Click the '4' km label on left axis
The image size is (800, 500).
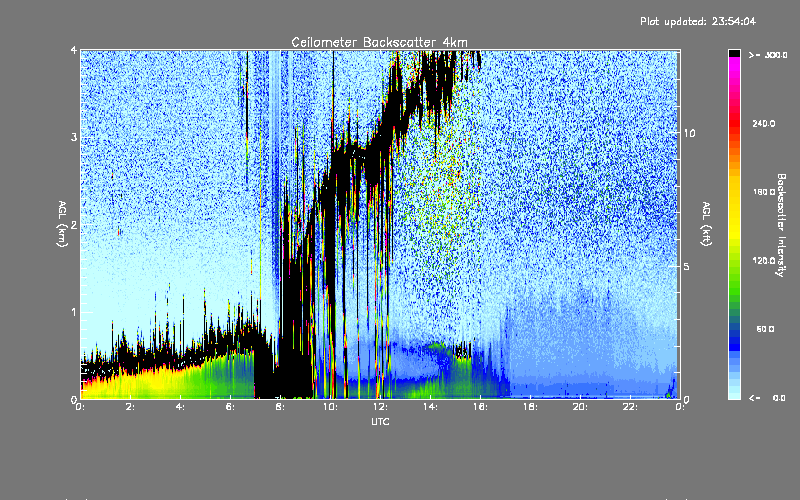(x=74, y=50)
